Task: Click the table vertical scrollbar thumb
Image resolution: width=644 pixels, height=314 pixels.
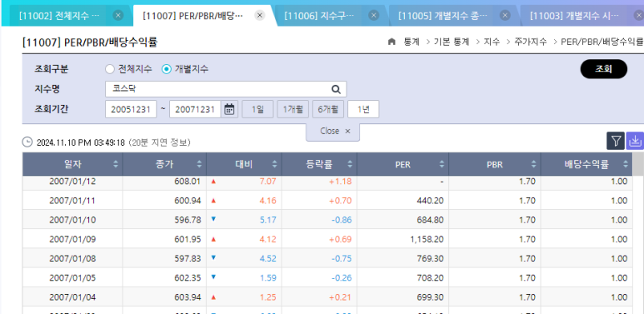Action: (638, 164)
